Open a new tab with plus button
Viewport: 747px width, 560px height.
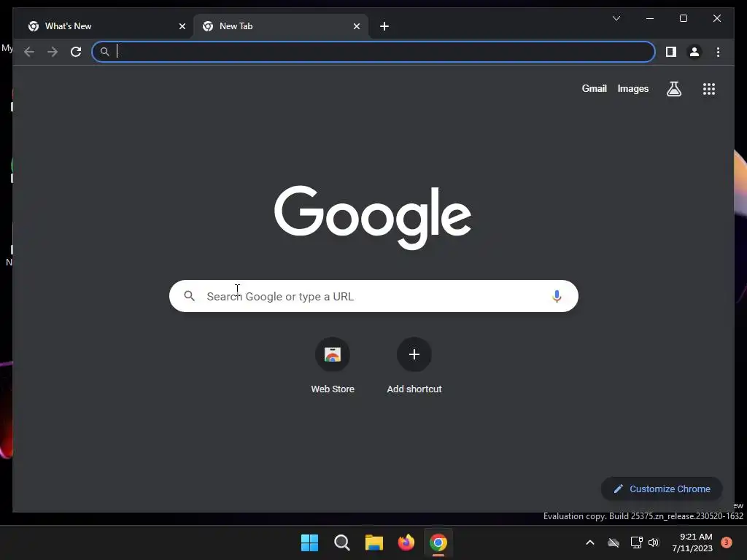(x=384, y=26)
